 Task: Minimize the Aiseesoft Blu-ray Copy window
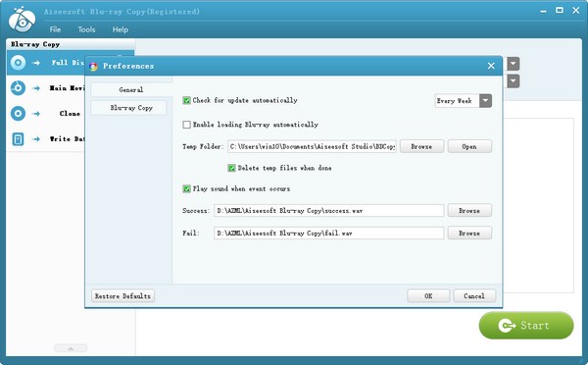click(543, 11)
